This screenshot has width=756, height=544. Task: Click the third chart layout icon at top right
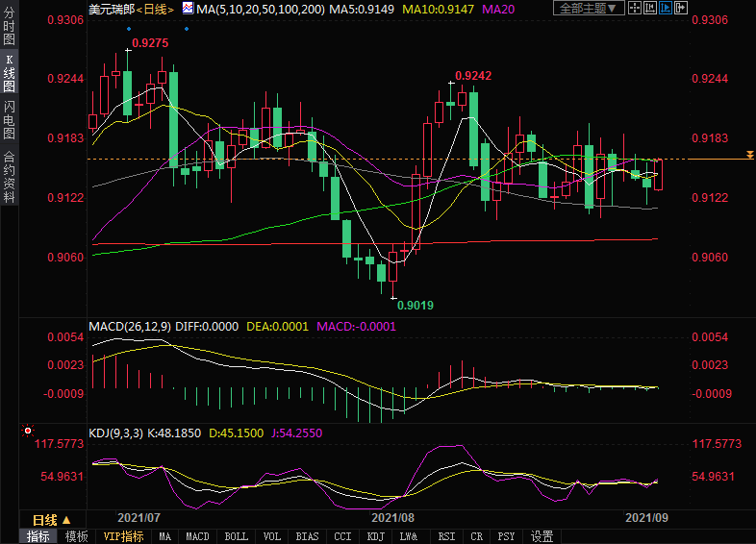click(x=665, y=9)
